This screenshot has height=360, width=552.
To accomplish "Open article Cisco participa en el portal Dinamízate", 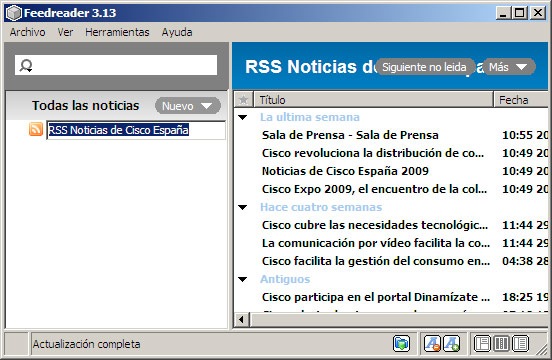I will pos(376,297).
